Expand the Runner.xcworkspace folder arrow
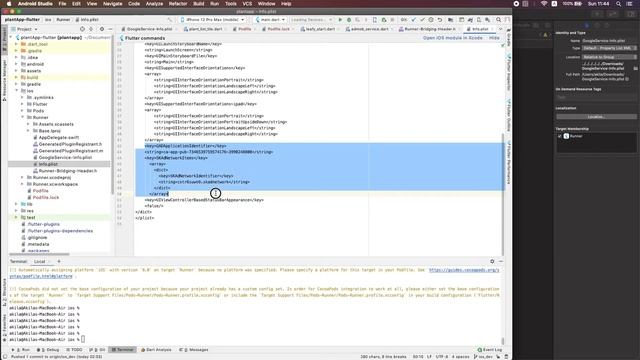The height and width of the screenshot is (360, 640). click(x=22, y=184)
